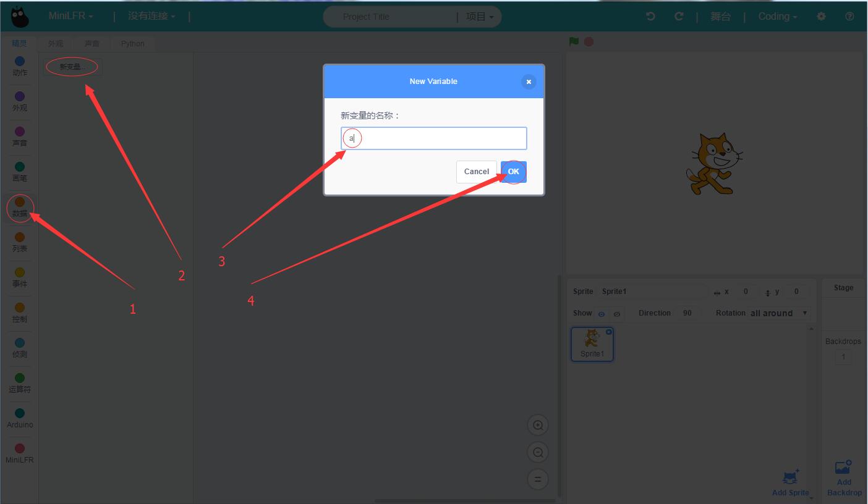Click the workspace horizontal scrollbar
The width and height of the screenshot is (868, 504).
(464, 501)
